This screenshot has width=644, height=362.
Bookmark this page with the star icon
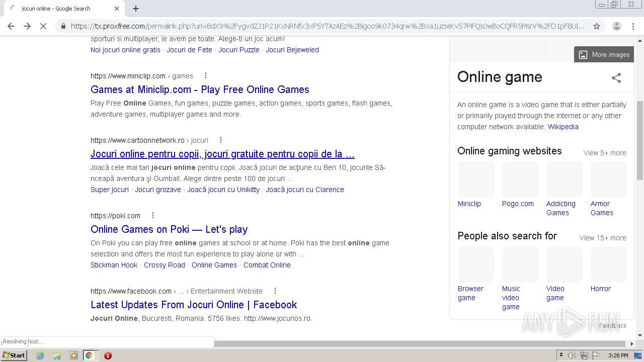[x=597, y=26]
